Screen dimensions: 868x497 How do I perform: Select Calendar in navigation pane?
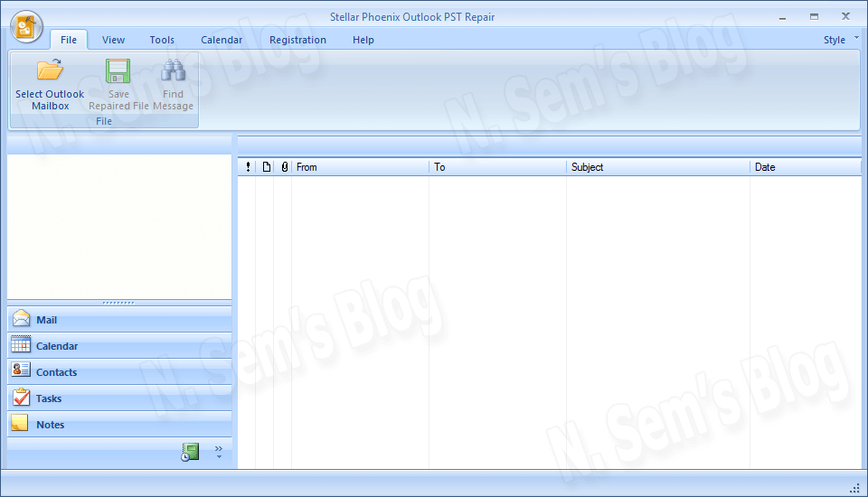point(119,346)
